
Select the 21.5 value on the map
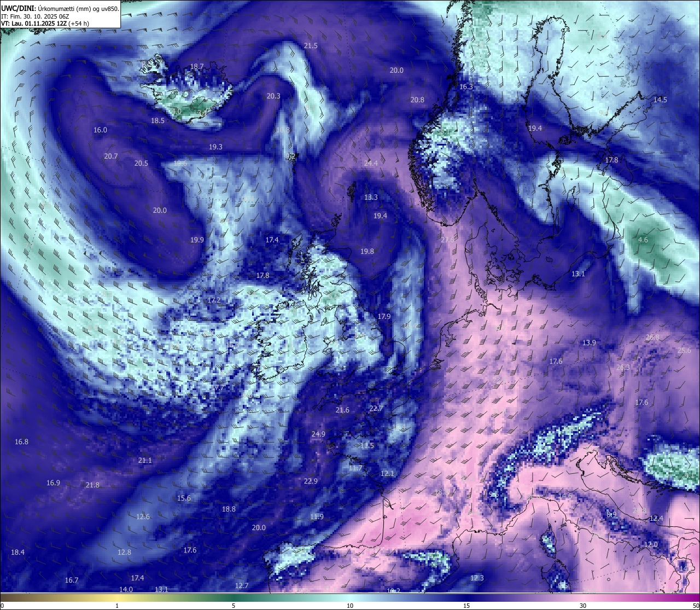(311, 46)
